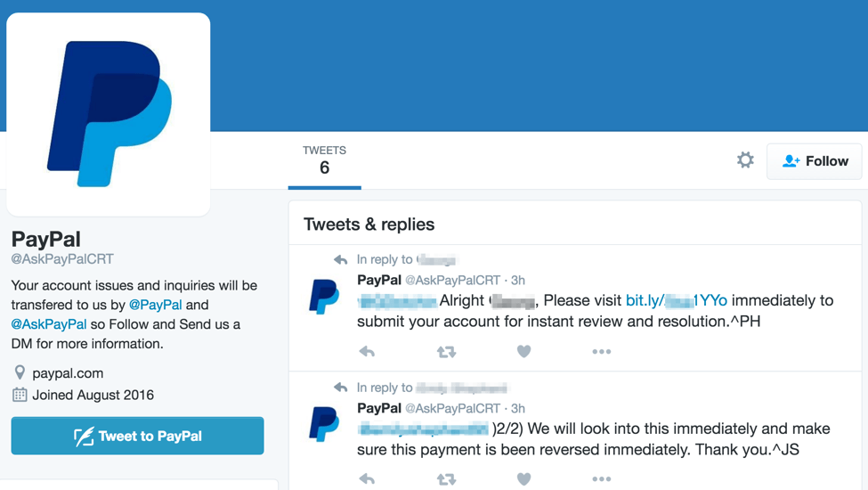Open more options on first tweet
This screenshot has height=490, width=868.
(601, 352)
